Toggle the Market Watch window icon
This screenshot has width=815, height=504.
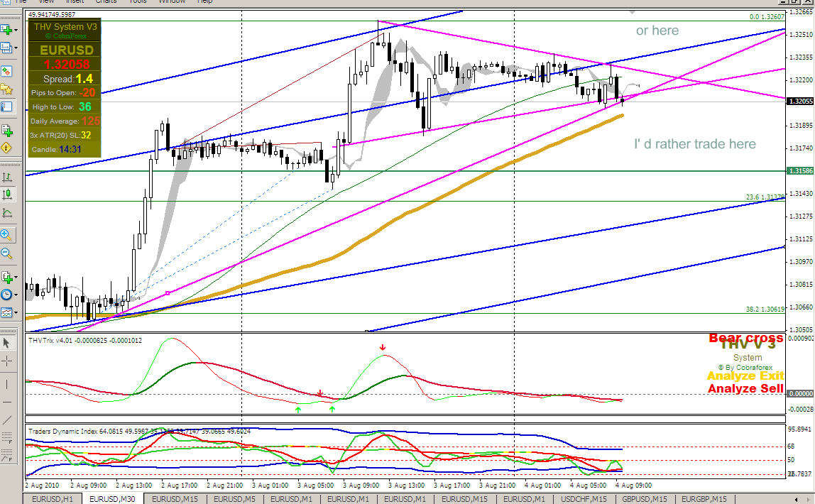(x=6, y=71)
